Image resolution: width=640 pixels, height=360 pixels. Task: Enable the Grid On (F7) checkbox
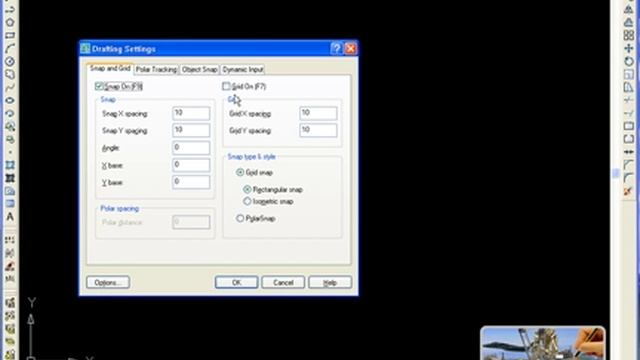click(226, 86)
